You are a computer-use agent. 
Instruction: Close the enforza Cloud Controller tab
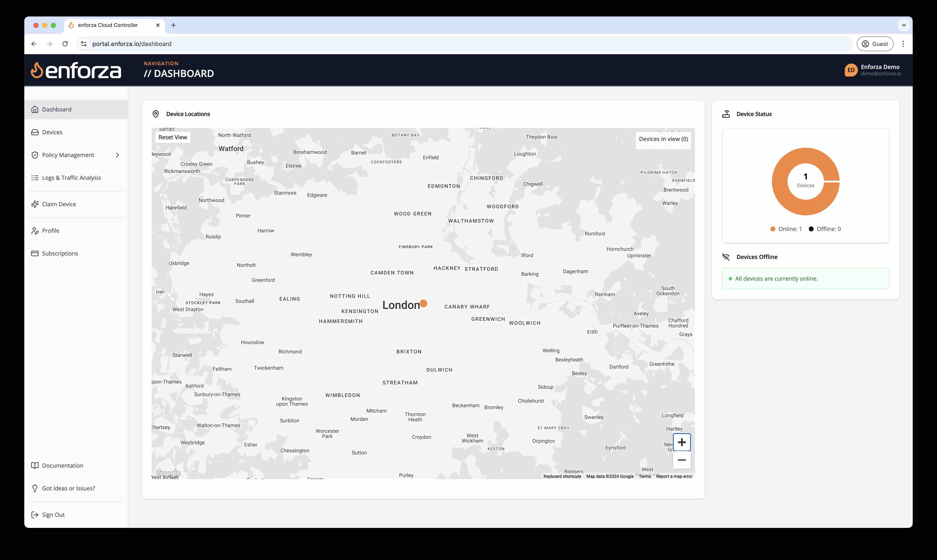pos(158,25)
